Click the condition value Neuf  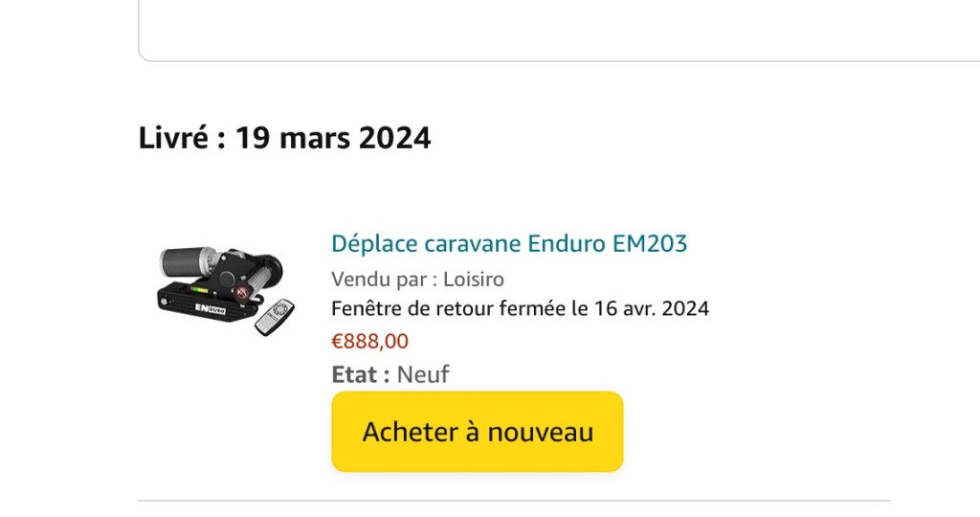pyautogui.click(x=423, y=373)
